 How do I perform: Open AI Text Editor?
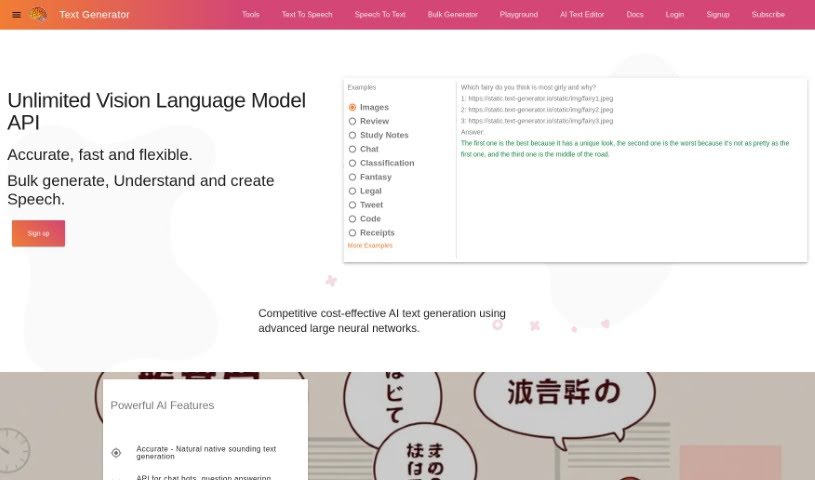tap(582, 15)
